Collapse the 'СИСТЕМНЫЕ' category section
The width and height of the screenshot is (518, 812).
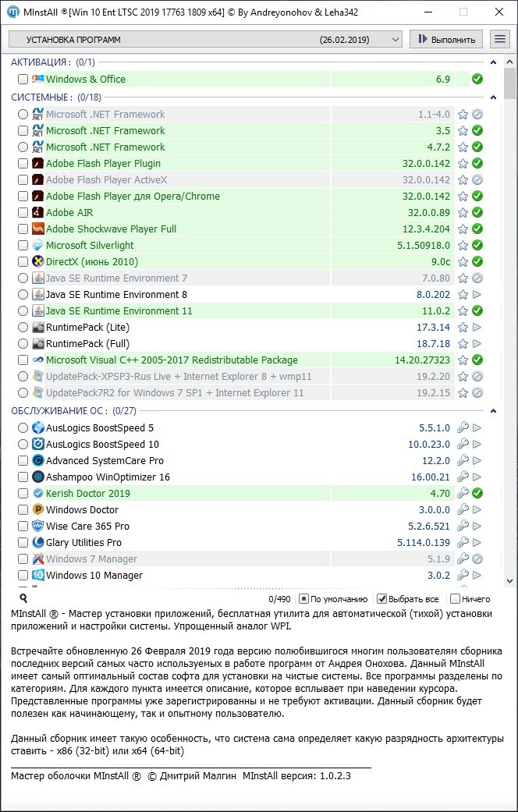coord(493,98)
